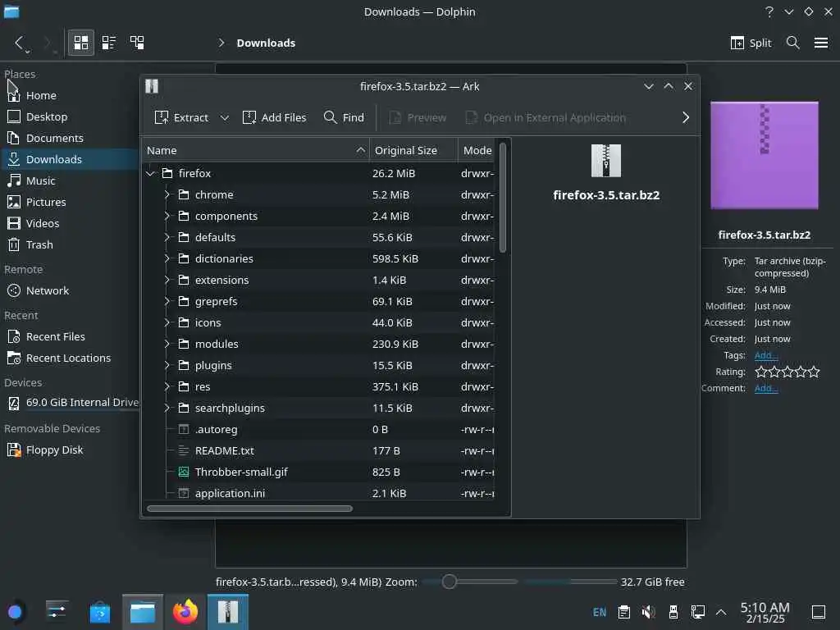The height and width of the screenshot is (630, 840).
Task: Switch Dolphin to Details tree view mode
Action: (x=137, y=43)
